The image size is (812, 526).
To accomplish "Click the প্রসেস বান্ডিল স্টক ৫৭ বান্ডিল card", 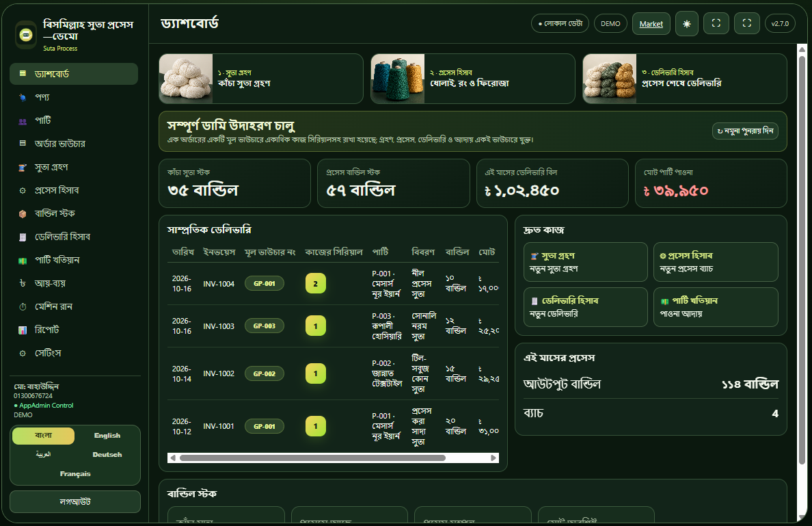I will (x=394, y=183).
